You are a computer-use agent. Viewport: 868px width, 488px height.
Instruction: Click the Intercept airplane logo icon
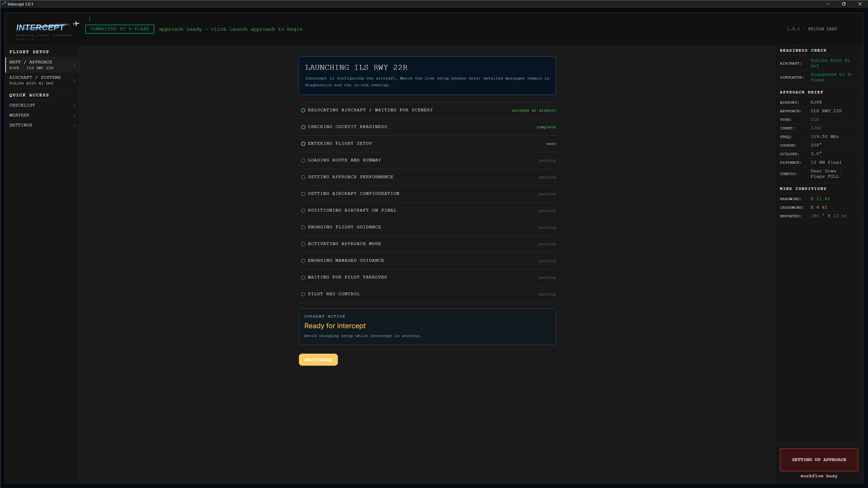pyautogui.click(x=76, y=23)
